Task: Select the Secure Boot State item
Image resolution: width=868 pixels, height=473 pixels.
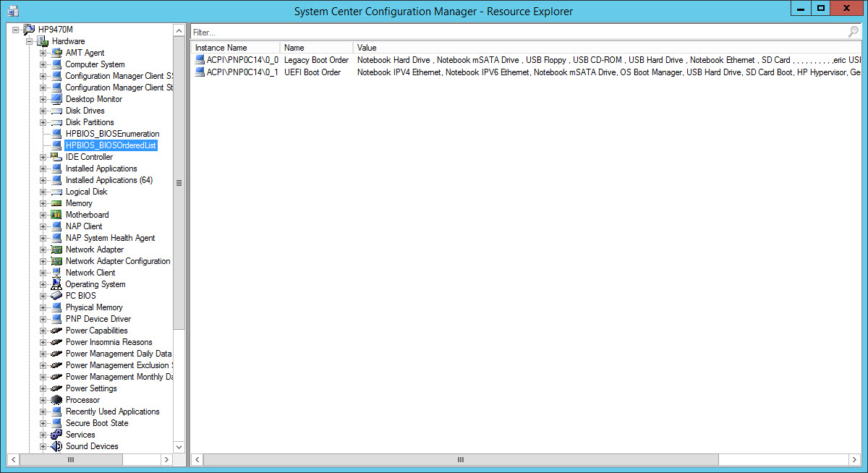Action: coord(97,423)
